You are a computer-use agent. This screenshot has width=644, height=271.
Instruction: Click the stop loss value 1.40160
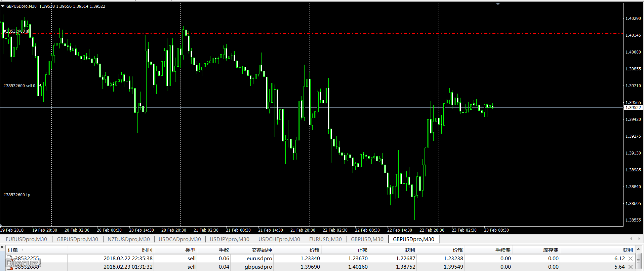(x=358, y=267)
